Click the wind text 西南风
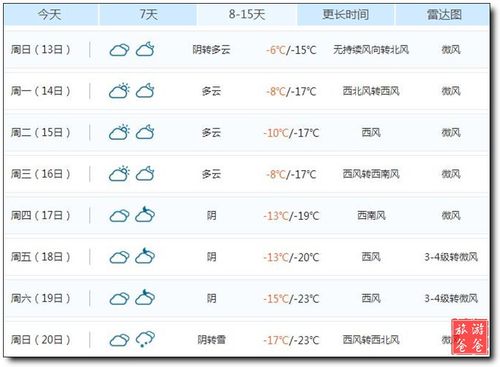The height and width of the screenshot is (367, 500). [x=371, y=216]
